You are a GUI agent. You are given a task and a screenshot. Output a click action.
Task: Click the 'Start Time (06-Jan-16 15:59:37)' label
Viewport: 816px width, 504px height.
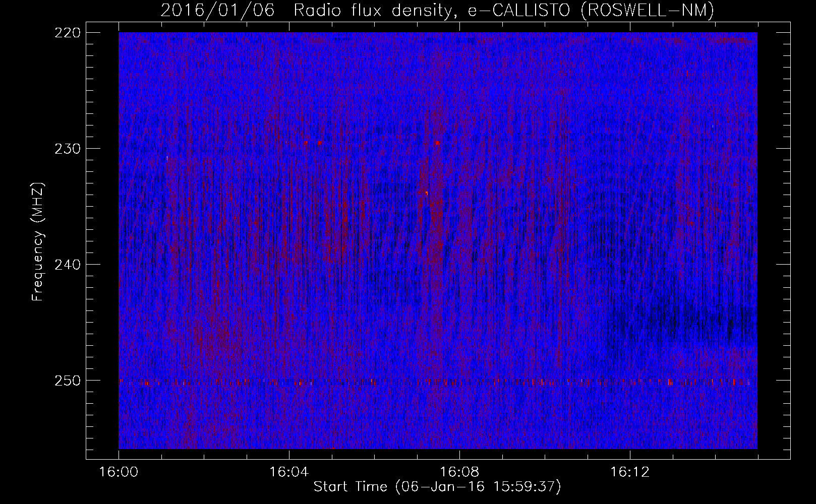click(437, 487)
